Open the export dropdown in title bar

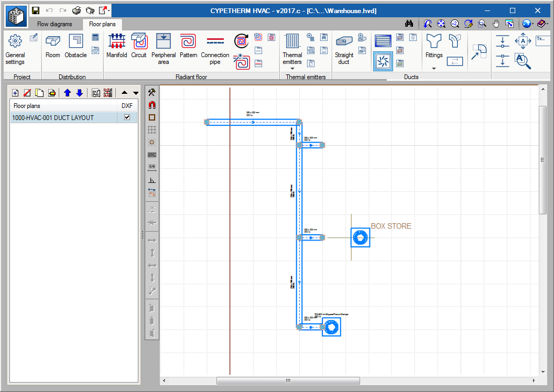tap(108, 10)
